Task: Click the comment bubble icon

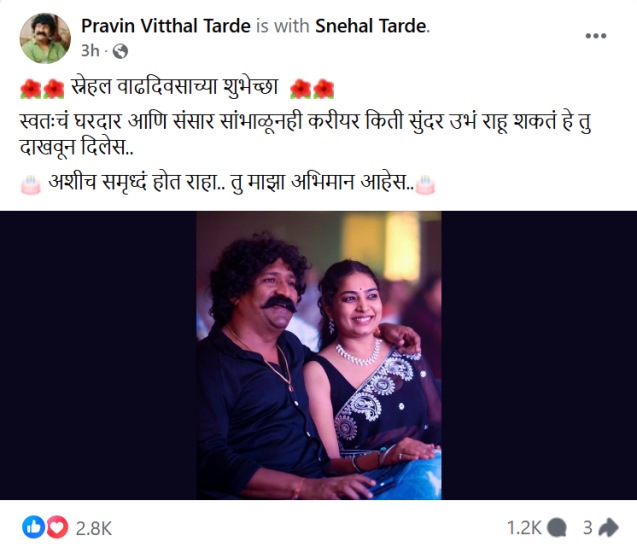Action: [x=556, y=528]
